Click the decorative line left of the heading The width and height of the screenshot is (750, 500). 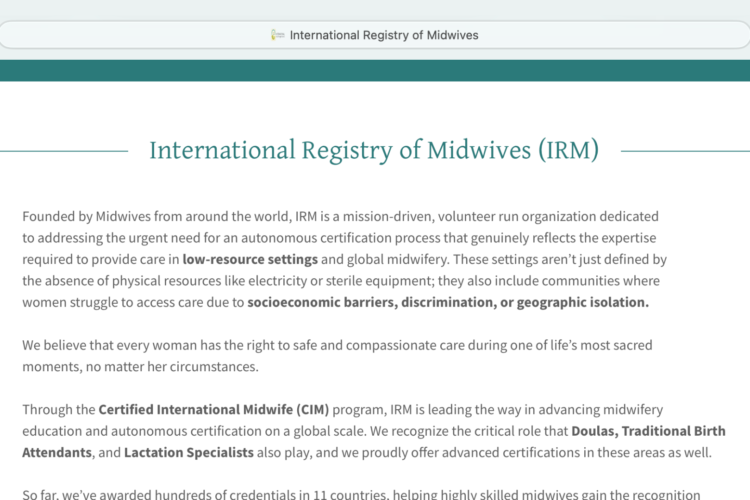(x=64, y=151)
